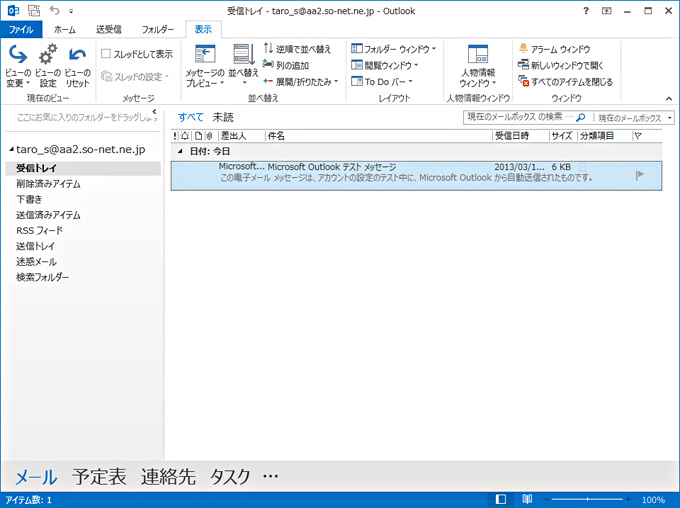Enable the スレッドとして表示 checkbox
This screenshot has width=680, height=508.
106,54
